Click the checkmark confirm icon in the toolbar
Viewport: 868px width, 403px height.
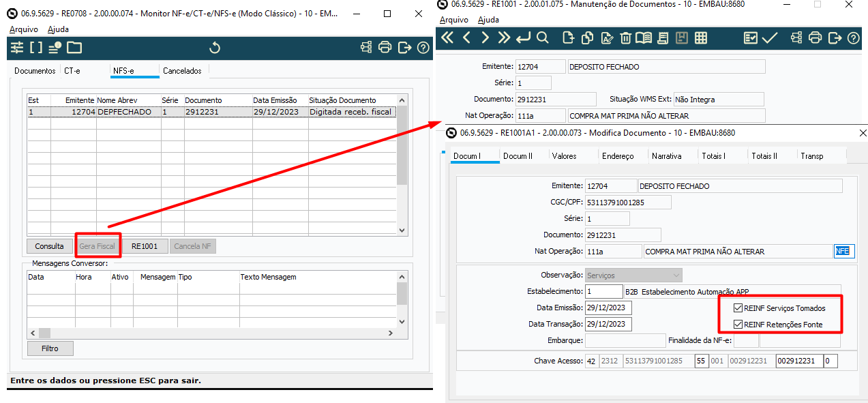click(770, 38)
